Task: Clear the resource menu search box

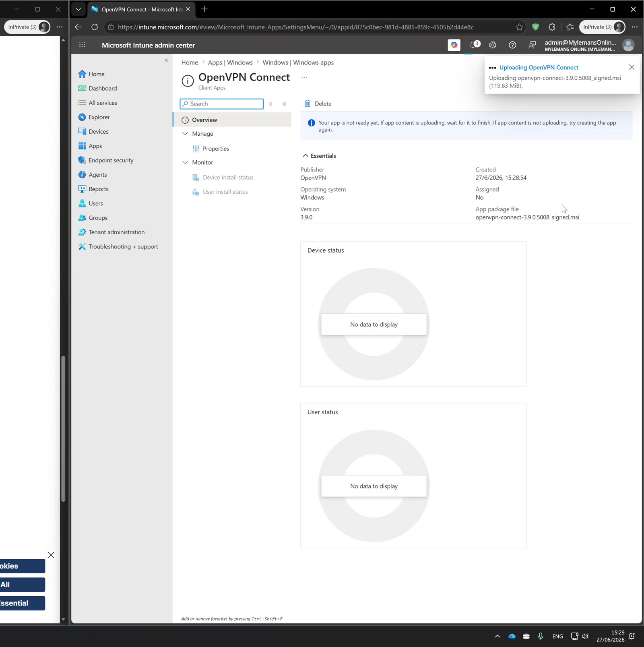Action: click(x=271, y=104)
